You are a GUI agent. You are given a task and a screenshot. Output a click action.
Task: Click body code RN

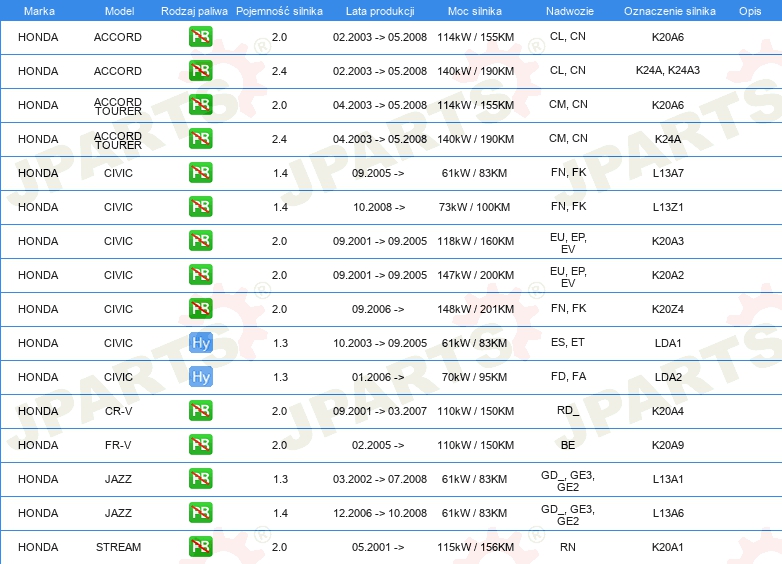(568, 547)
